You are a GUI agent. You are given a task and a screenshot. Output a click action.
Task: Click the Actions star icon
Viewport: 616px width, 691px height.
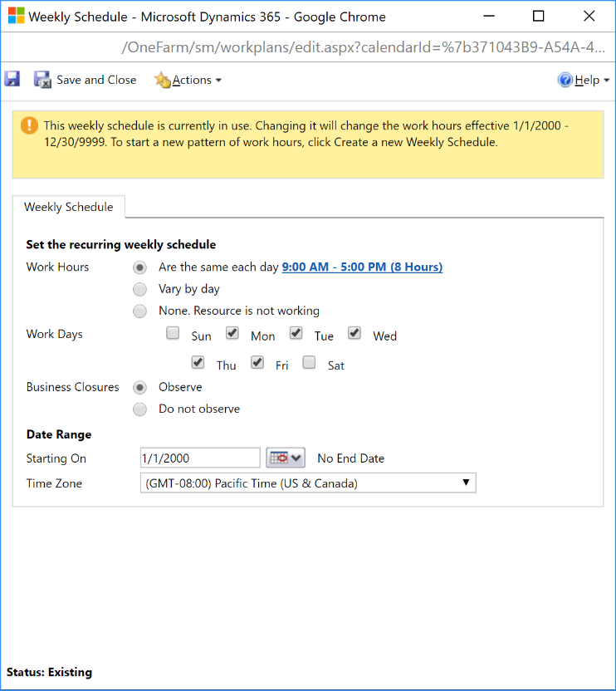click(x=162, y=80)
